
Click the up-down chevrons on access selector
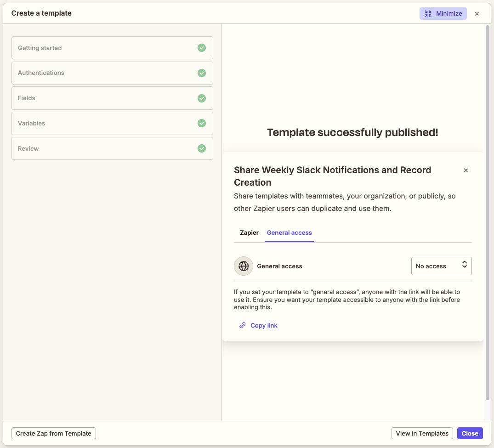coord(464,266)
